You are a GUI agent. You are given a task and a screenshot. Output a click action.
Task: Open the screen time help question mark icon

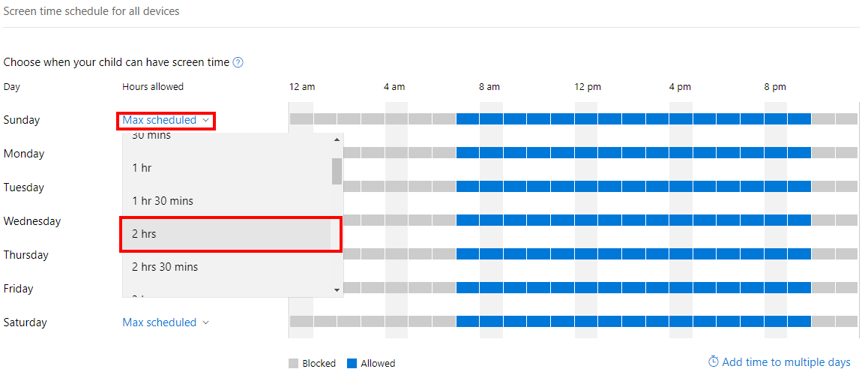238,62
